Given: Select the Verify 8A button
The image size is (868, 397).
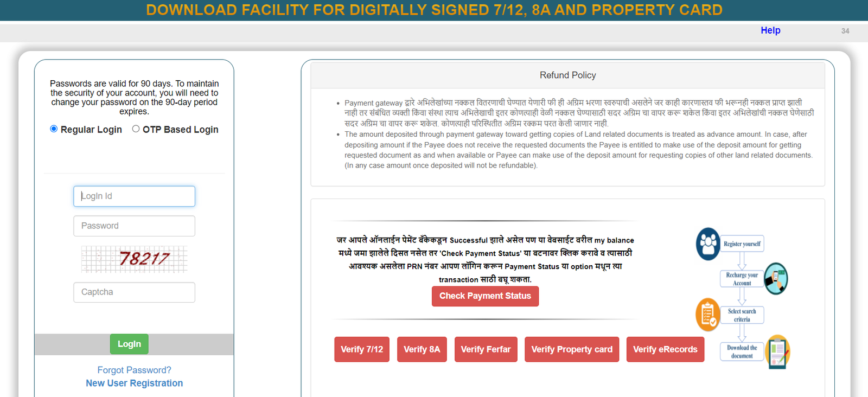Looking at the screenshot, I should [x=422, y=349].
